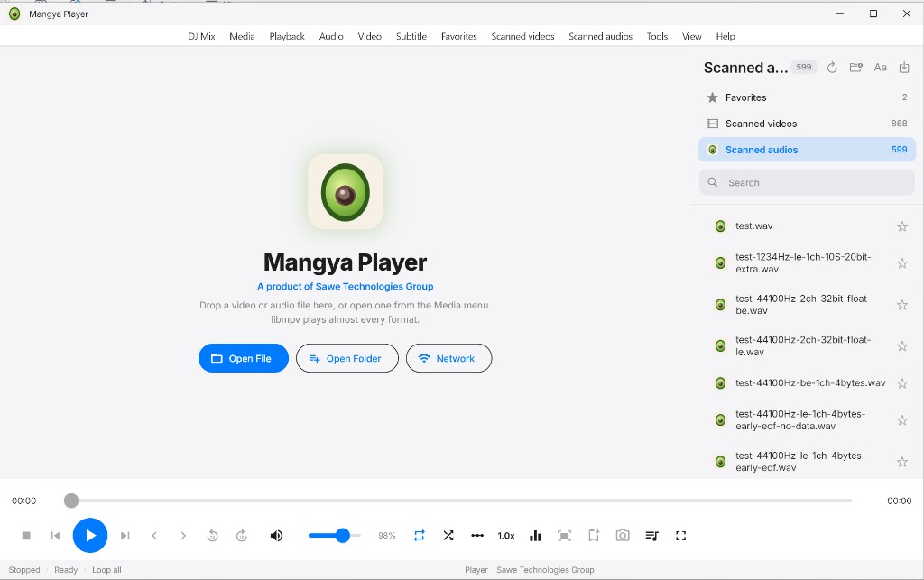924x580 pixels.
Task: Star test-44100Hz-le-1ch-4bytes-early-eof.wav
Action: point(902,462)
